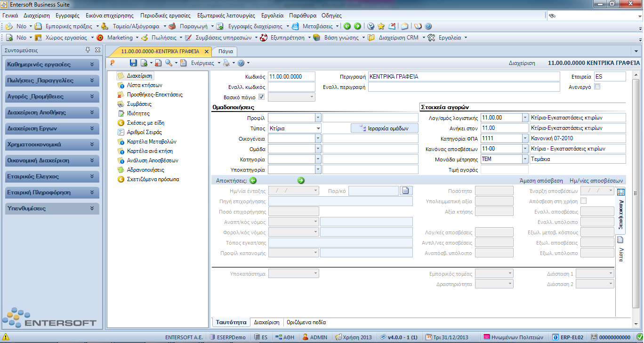Viewport: 644px width, 343px height.
Task: Switch to bottom Διαχείριση tab
Action: tap(267, 322)
